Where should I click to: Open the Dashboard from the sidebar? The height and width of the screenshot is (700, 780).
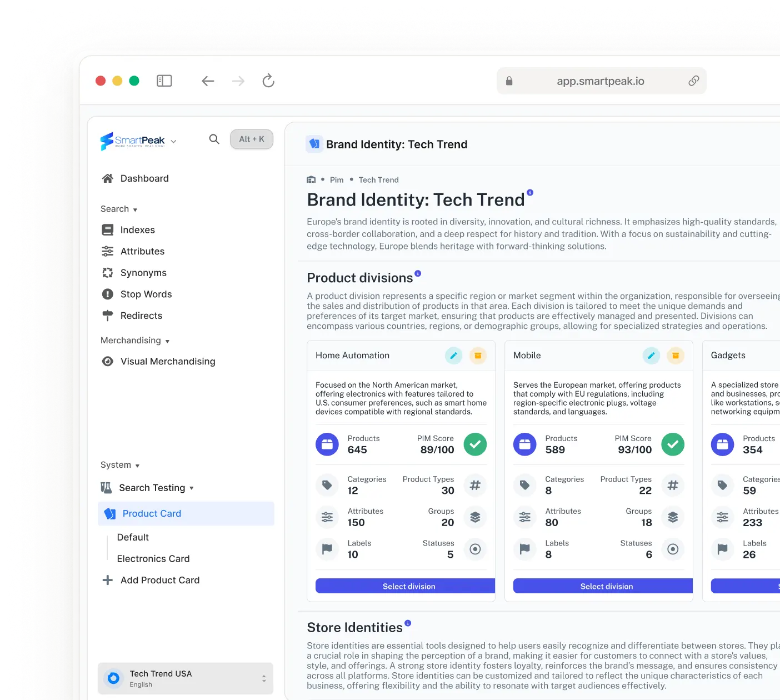pyautogui.click(x=144, y=178)
